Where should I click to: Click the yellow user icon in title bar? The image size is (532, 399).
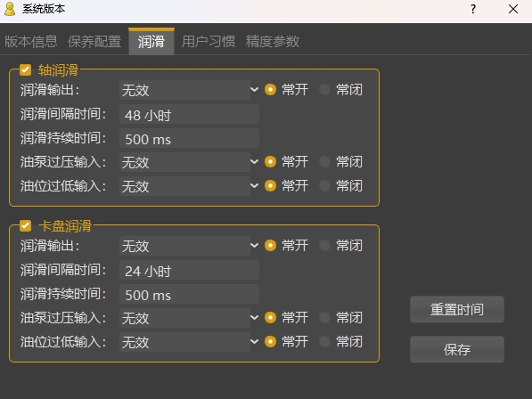click(x=10, y=9)
